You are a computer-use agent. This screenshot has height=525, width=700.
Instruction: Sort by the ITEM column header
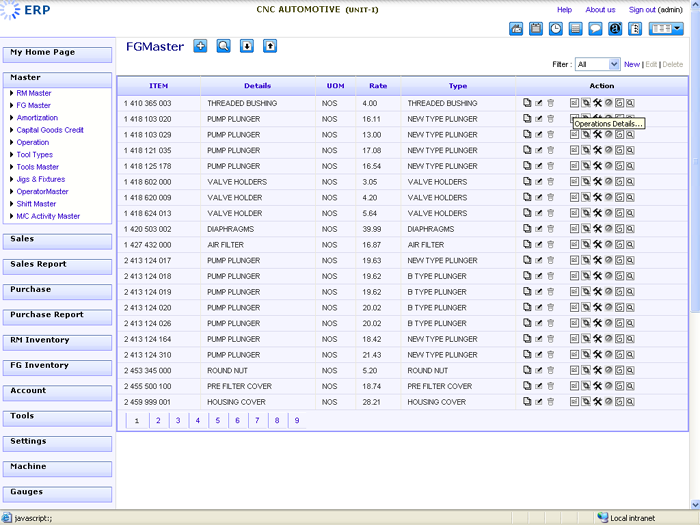click(158, 86)
